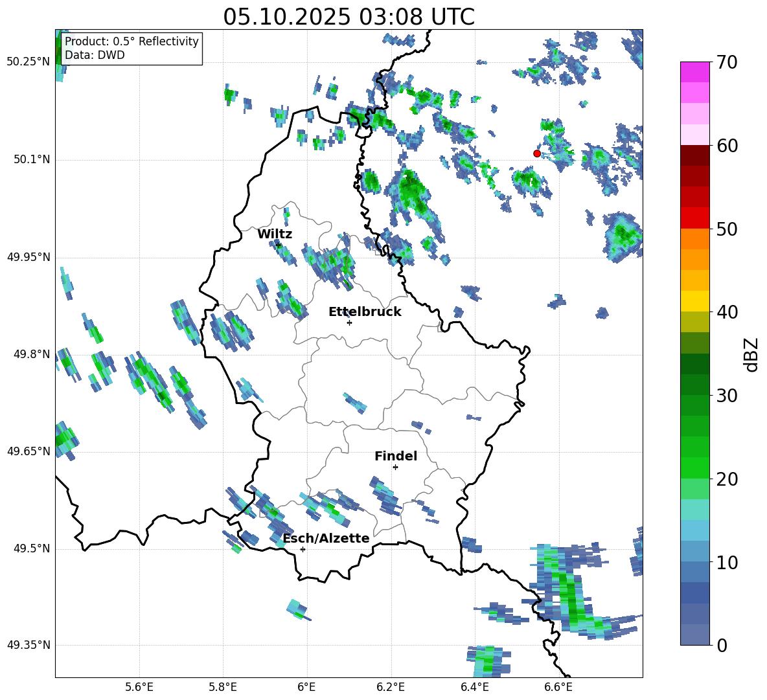Click the 49.95°N latitude label

click(29, 257)
